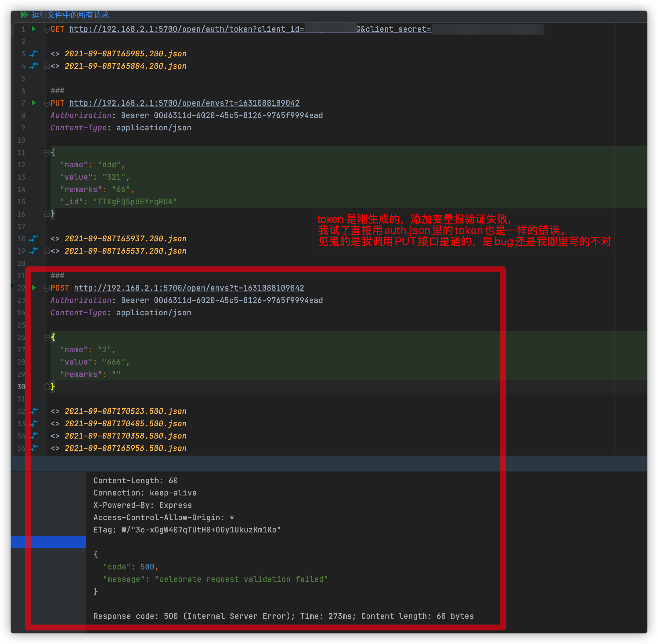This screenshot has width=658, height=644.
Task: Open the PUT envs URL link
Action: [184, 103]
